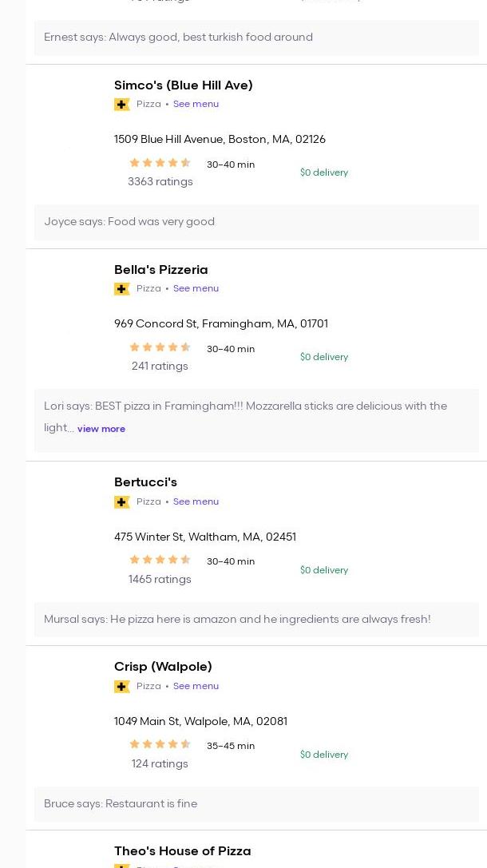This screenshot has width=487, height=868.
Task: Open the Bella's Pizzeria restaurant title
Action: [160, 270]
